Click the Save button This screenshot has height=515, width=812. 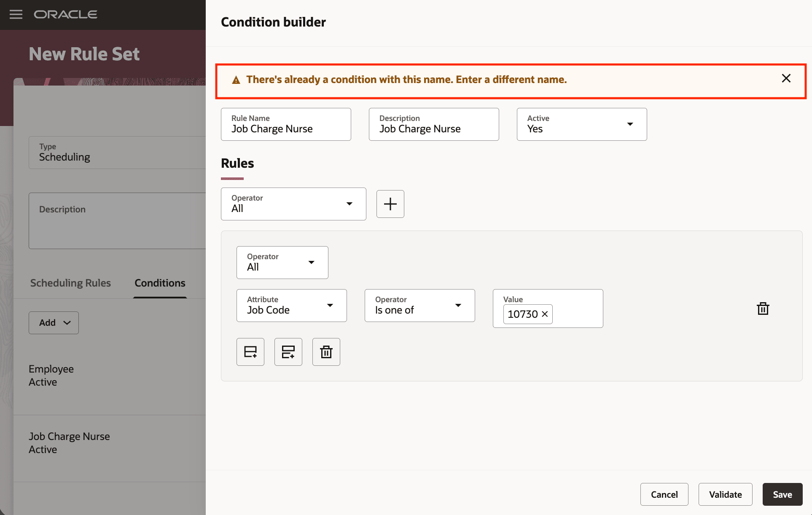(782, 494)
